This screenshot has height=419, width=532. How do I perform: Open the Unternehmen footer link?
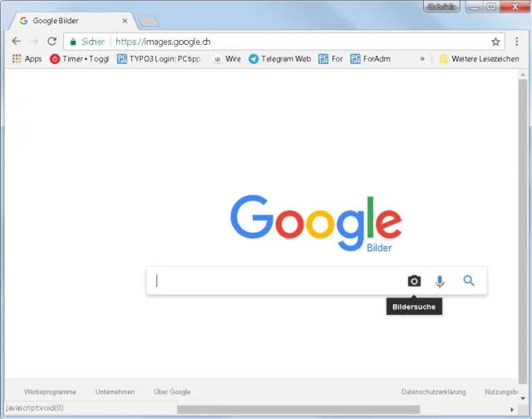tap(115, 392)
